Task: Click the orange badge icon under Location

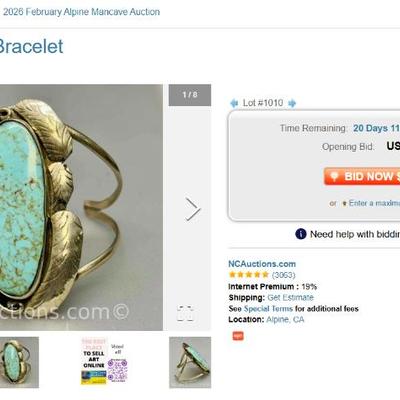Action: [x=238, y=336]
